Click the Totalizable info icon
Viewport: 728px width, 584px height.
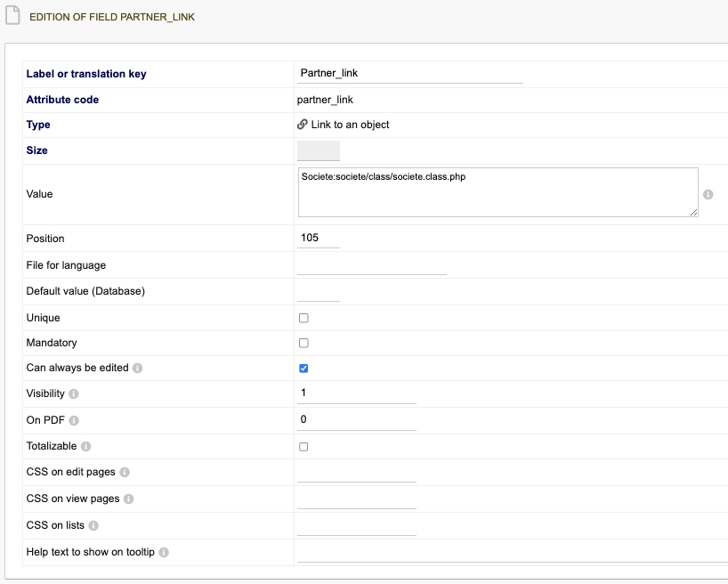(86, 447)
